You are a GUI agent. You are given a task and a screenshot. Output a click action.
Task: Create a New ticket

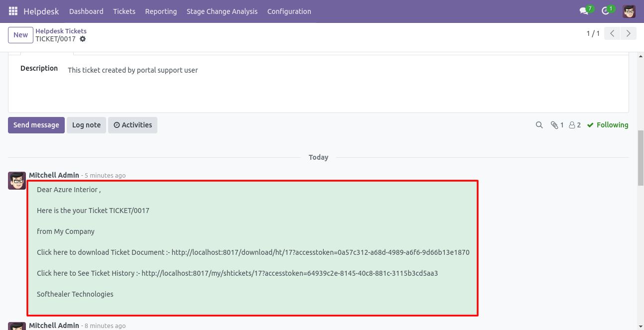click(20, 35)
